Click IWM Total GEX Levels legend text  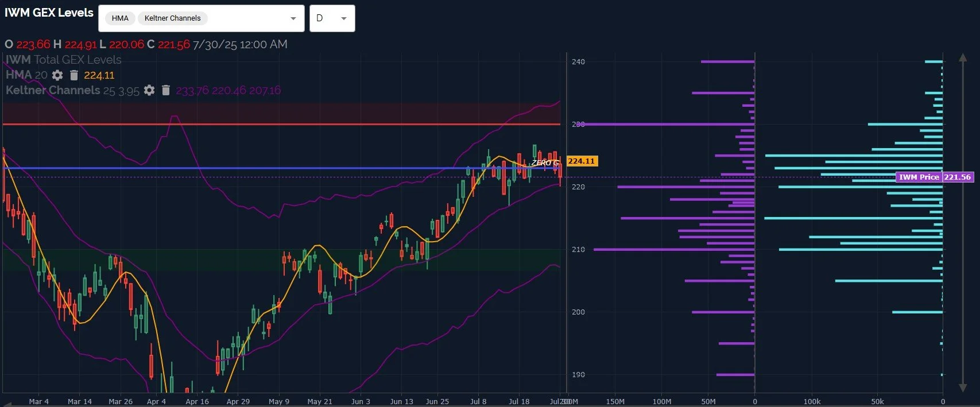tap(64, 60)
